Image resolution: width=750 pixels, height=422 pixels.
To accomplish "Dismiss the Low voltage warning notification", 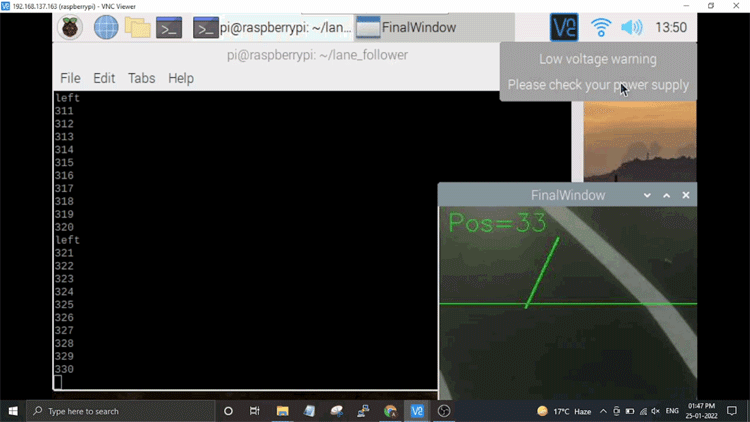I will click(x=597, y=72).
